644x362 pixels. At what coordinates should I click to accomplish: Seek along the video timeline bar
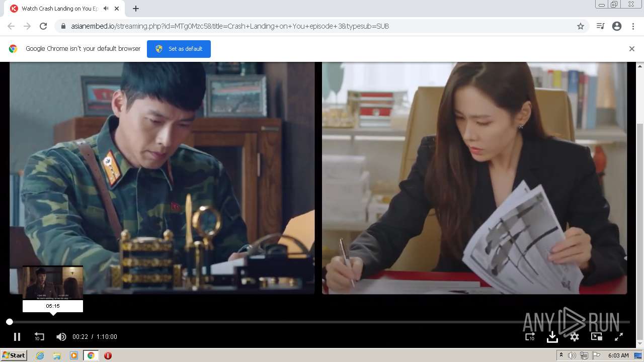(319, 322)
